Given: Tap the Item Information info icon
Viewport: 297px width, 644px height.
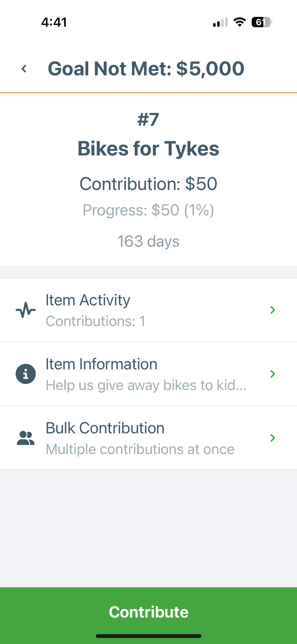Looking at the screenshot, I should [x=26, y=374].
